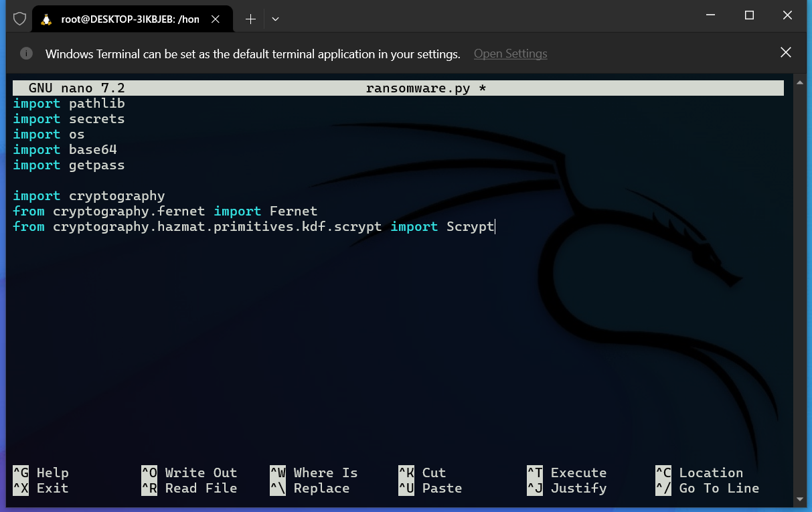Click the ^J Justify shortcut
The height and width of the screenshot is (512, 812).
click(x=567, y=488)
